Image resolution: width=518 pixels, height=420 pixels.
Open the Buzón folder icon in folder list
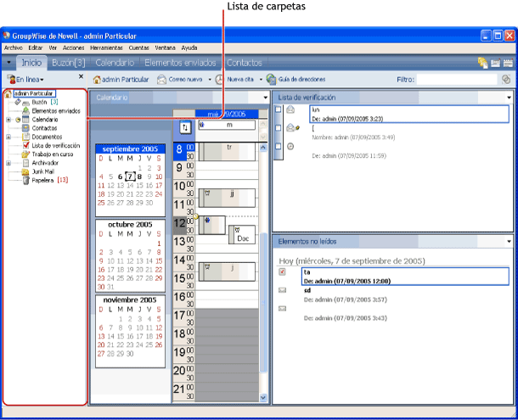click(x=25, y=103)
